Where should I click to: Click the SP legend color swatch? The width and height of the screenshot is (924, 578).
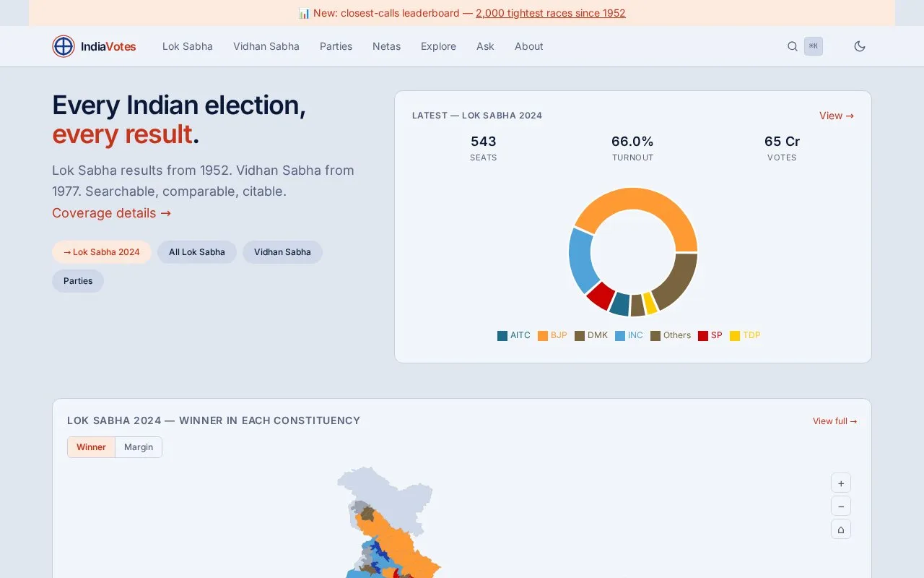[x=703, y=336]
